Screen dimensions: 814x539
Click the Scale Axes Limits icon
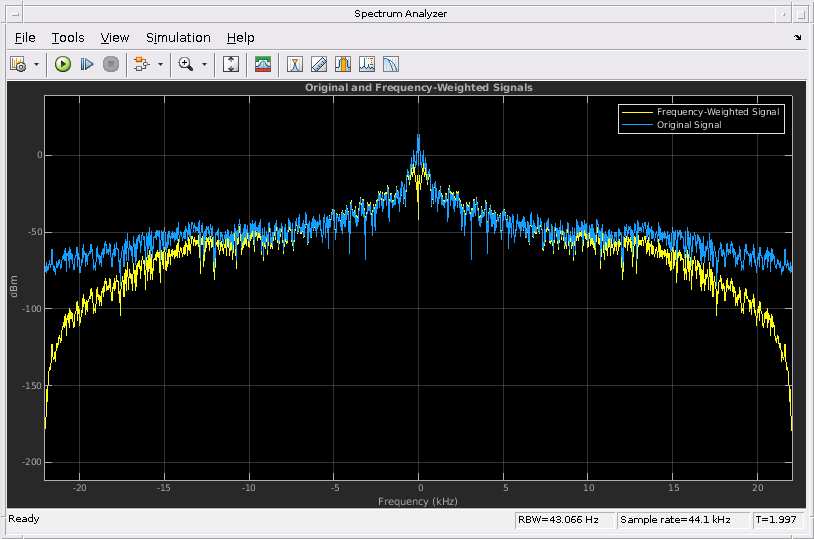pos(231,64)
